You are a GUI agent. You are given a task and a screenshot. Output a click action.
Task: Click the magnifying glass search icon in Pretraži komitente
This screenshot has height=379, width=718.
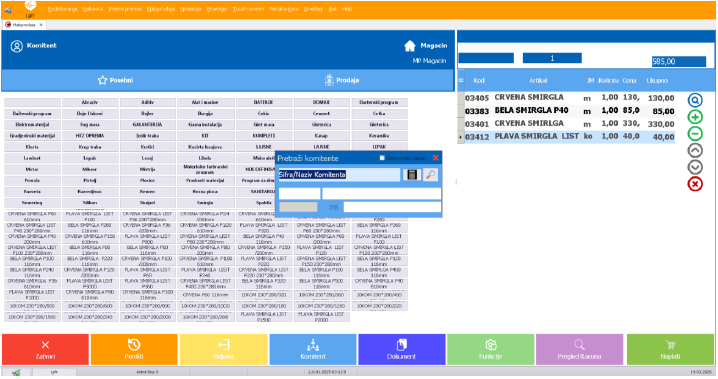click(x=430, y=174)
